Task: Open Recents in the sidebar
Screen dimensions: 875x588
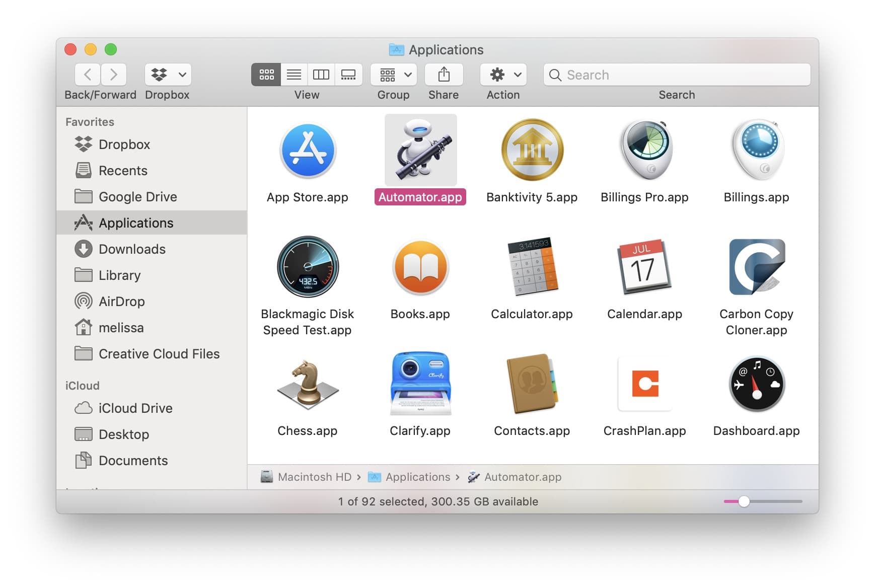Action: (x=152, y=171)
